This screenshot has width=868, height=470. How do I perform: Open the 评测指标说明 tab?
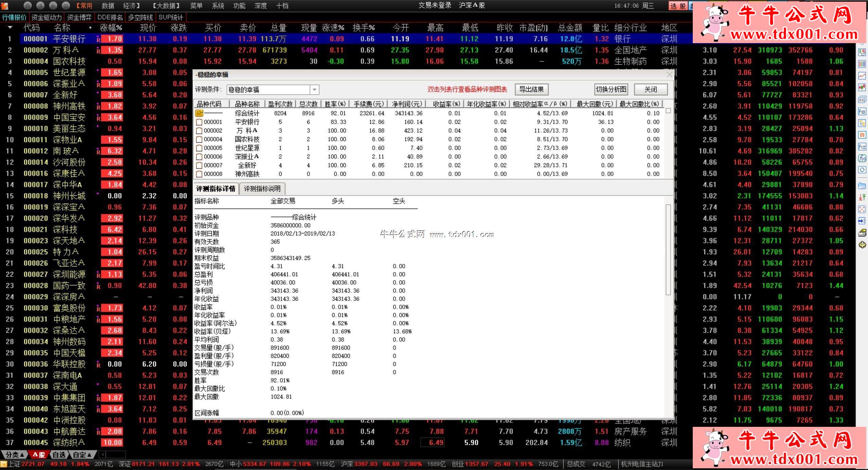click(262, 189)
